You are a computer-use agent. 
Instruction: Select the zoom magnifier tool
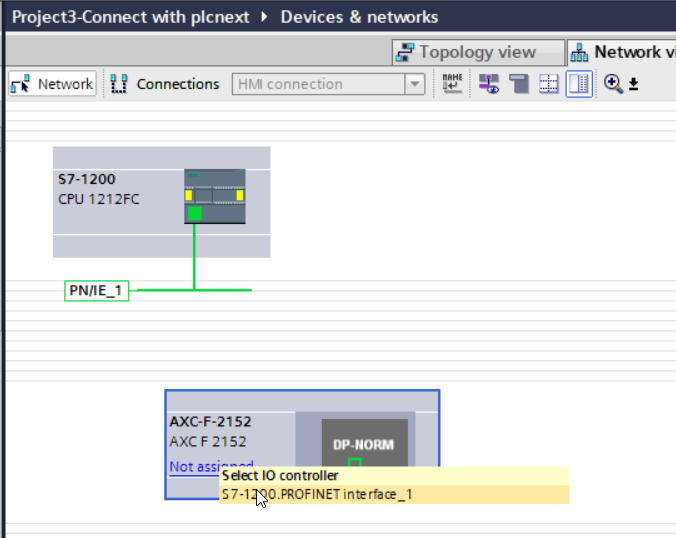pyautogui.click(x=613, y=83)
